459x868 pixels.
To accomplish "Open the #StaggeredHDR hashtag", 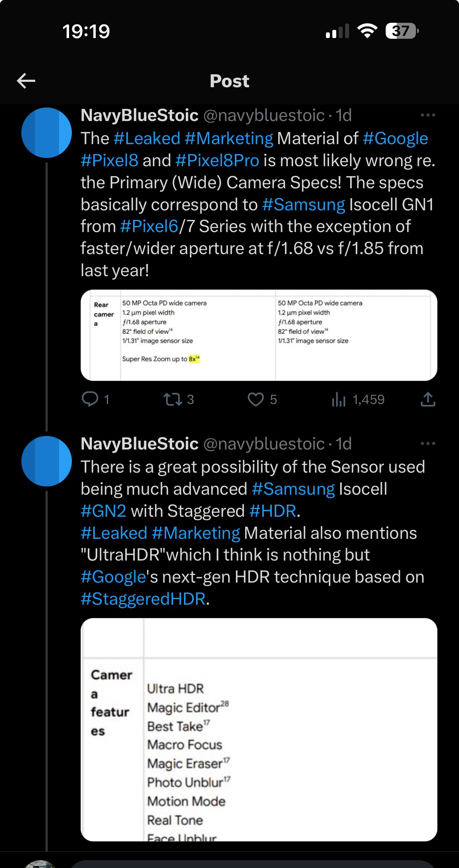I will click(143, 599).
